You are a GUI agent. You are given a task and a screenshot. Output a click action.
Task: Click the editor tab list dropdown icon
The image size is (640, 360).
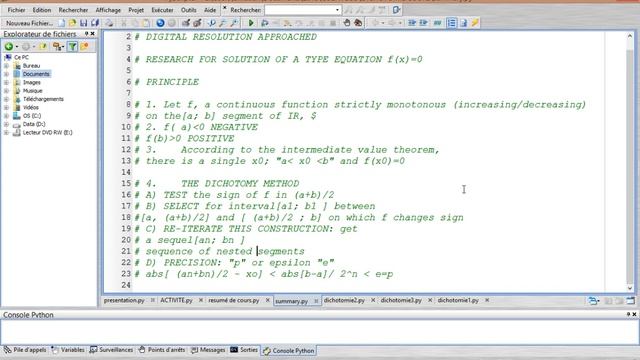pyautogui.click(x=593, y=301)
